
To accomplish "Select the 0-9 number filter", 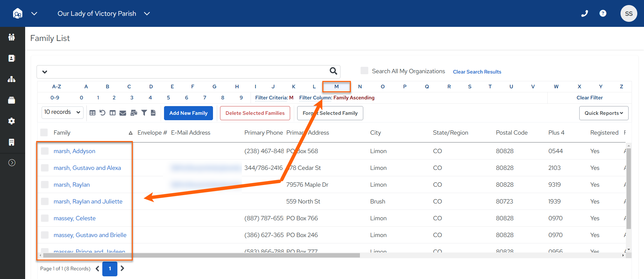I will pyautogui.click(x=55, y=98).
